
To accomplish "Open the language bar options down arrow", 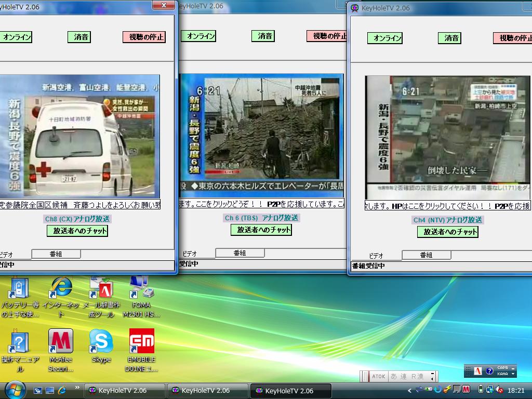I will coord(513,374).
